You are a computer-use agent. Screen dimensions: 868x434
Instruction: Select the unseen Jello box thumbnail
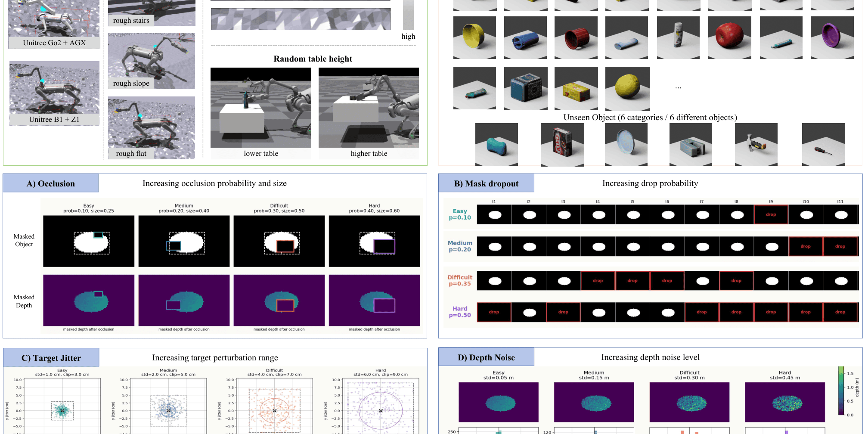562,145
